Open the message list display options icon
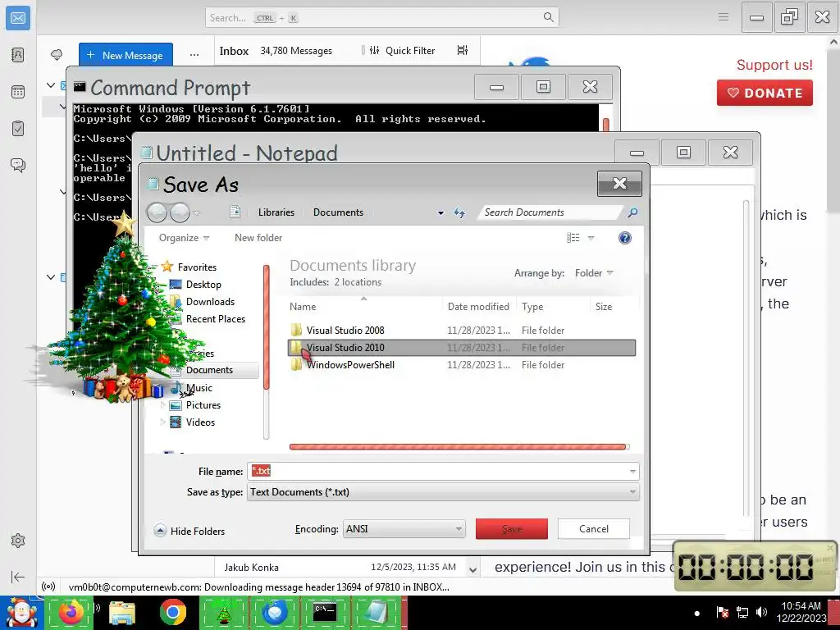The image size is (840, 630). (x=463, y=50)
